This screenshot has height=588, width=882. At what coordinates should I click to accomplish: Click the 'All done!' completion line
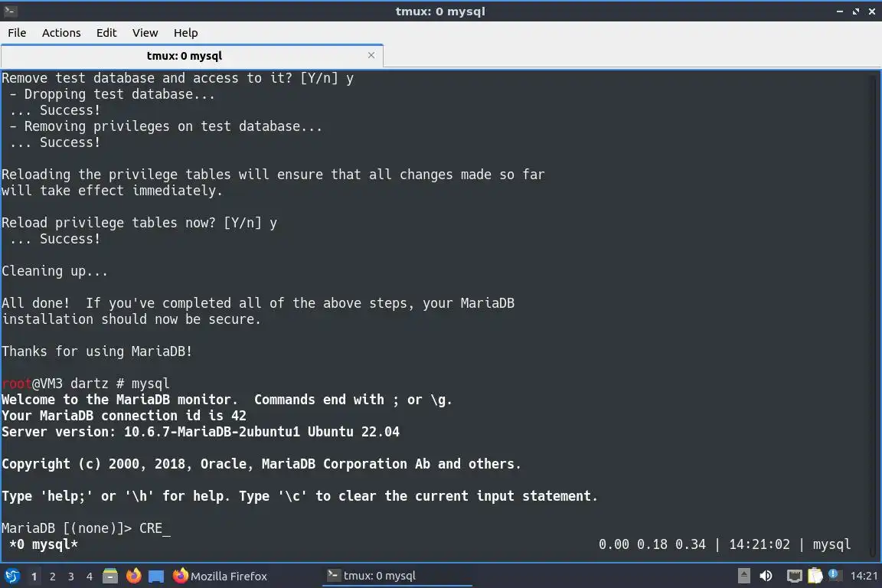(257, 303)
